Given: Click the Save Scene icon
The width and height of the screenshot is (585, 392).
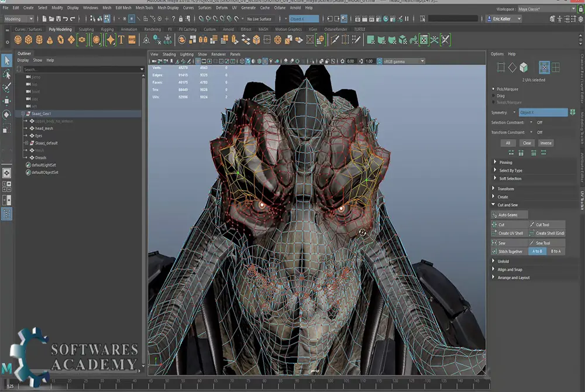Looking at the screenshot, I should tap(58, 19).
